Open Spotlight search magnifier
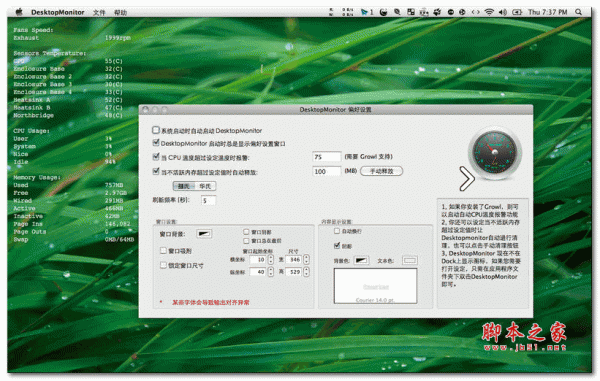The height and width of the screenshot is (381, 600). tap(578, 12)
